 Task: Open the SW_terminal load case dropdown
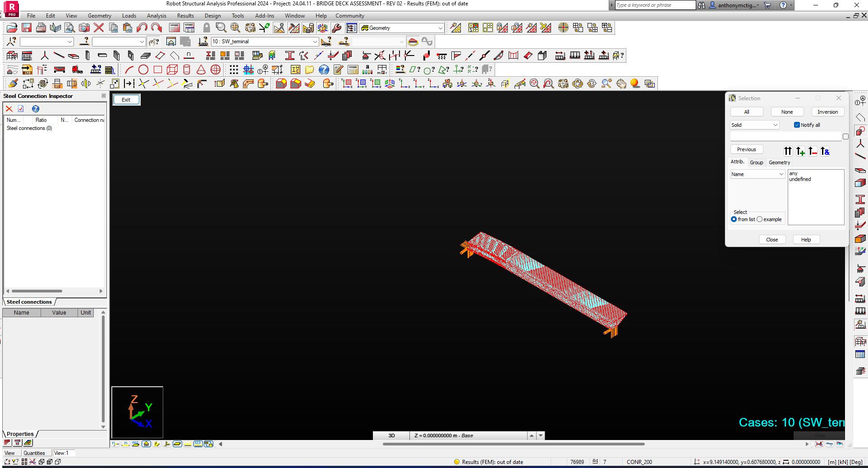click(315, 42)
